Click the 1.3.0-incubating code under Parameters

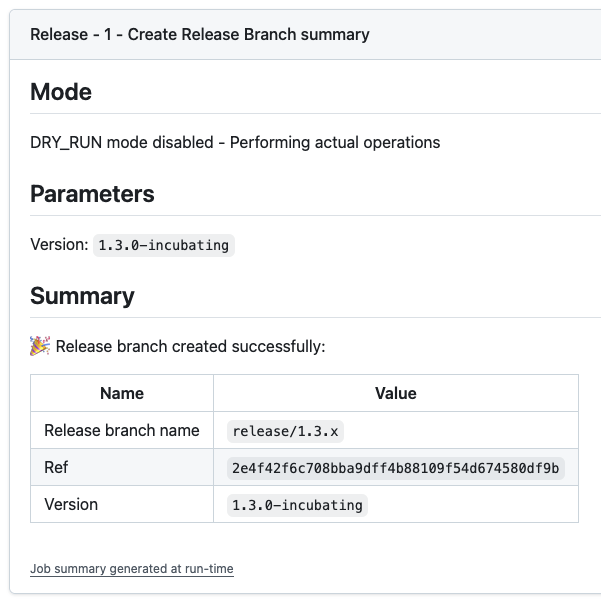(x=163, y=245)
